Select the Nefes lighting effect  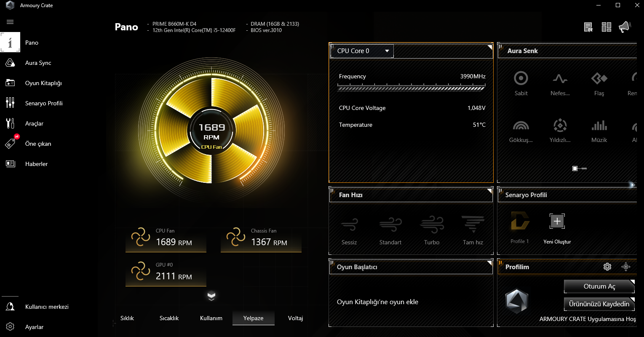pos(560,83)
